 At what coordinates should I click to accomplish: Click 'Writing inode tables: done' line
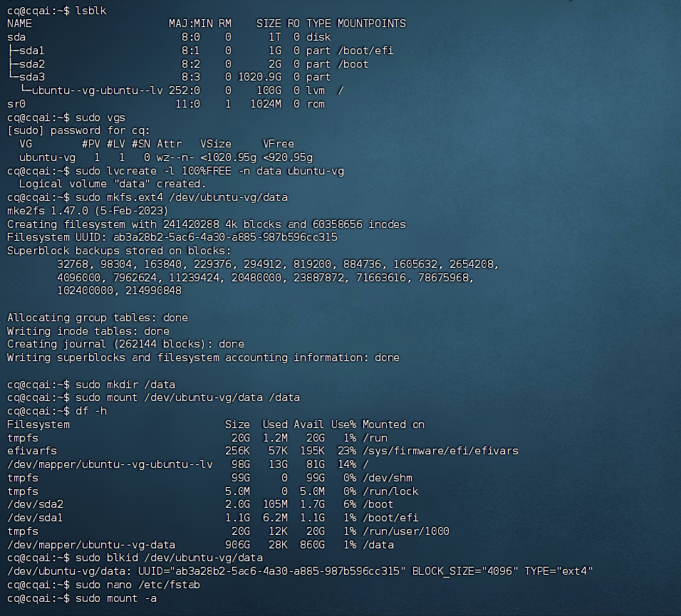click(x=88, y=331)
